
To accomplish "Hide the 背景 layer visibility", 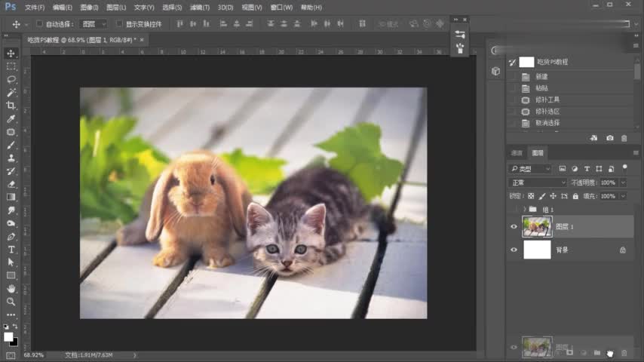I will tap(514, 250).
